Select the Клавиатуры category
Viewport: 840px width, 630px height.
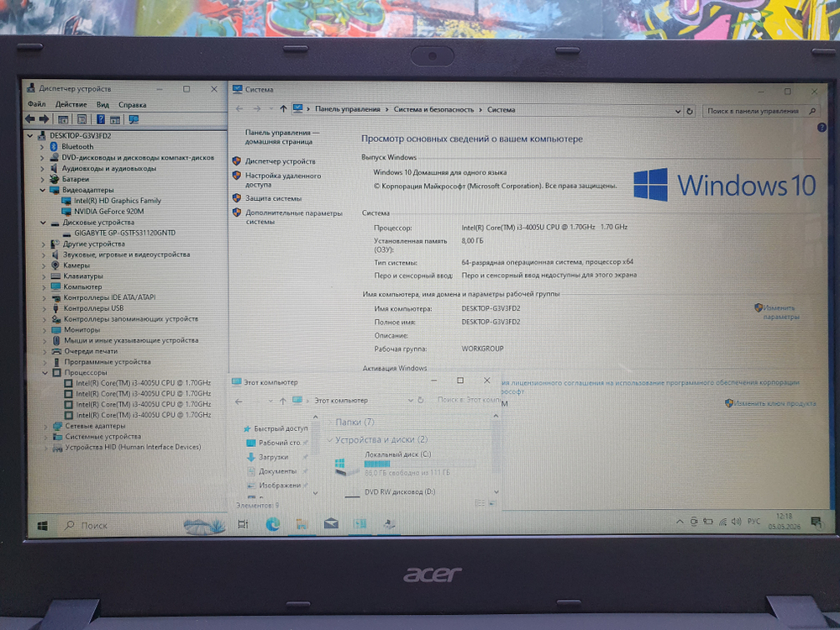pyautogui.click(x=83, y=276)
